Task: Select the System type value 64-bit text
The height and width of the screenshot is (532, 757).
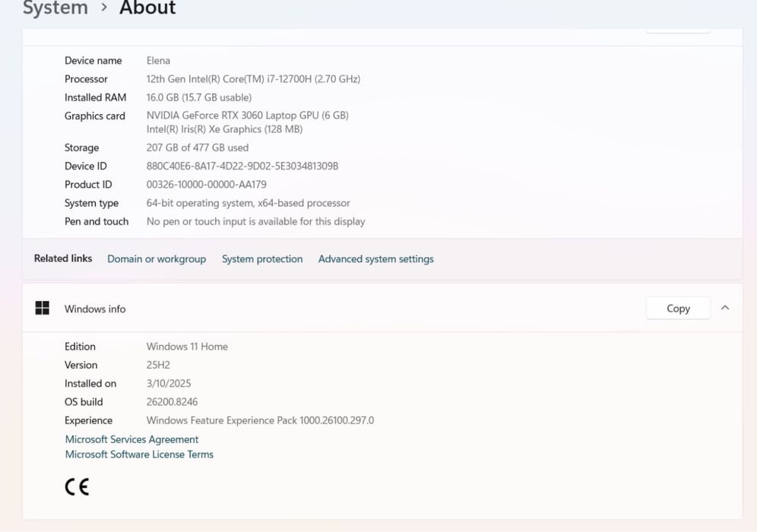Action: pyautogui.click(x=248, y=203)
